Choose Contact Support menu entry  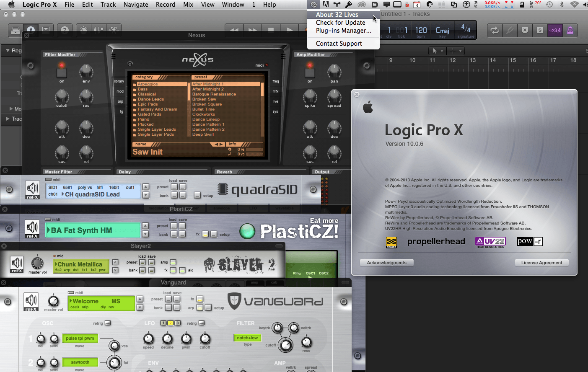343,44
